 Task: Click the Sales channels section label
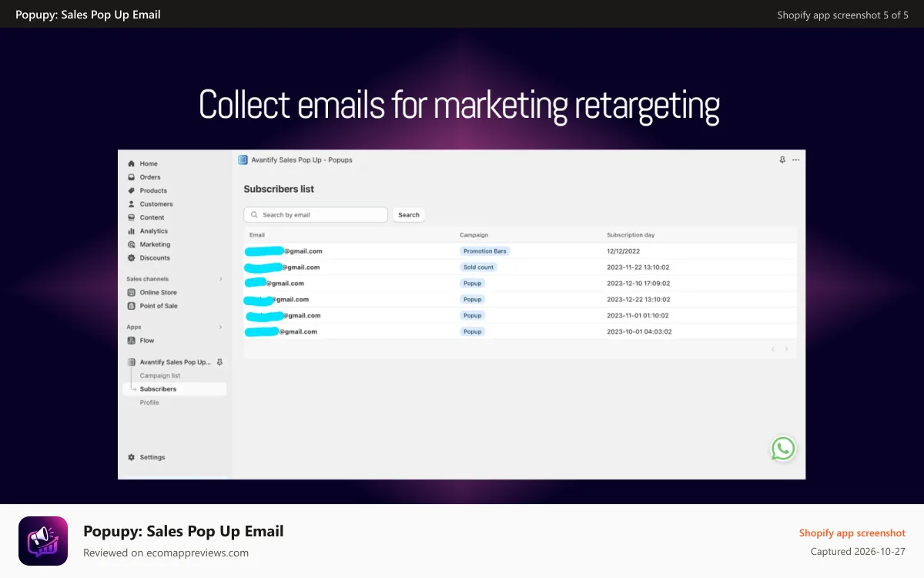pos(148,279)
